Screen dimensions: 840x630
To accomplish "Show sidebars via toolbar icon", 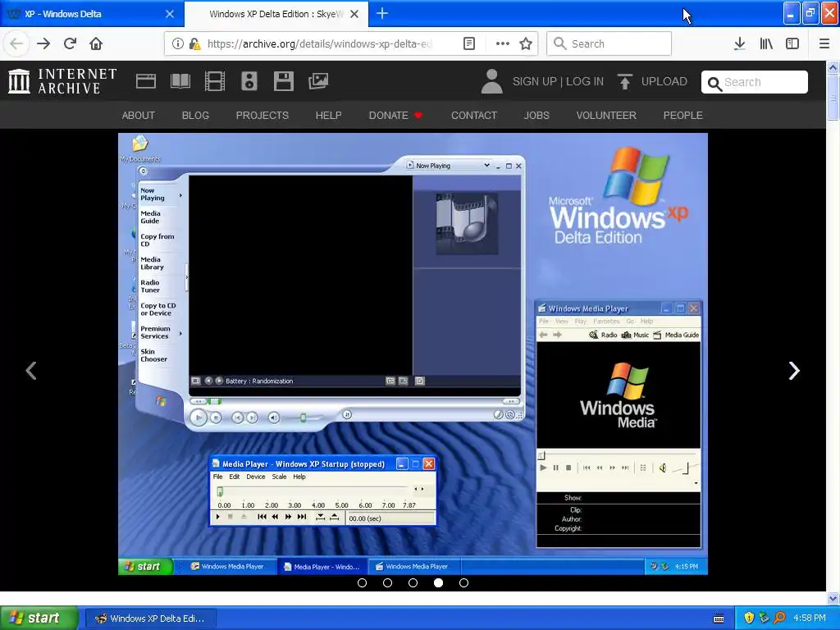I will (x=792, y=44).
